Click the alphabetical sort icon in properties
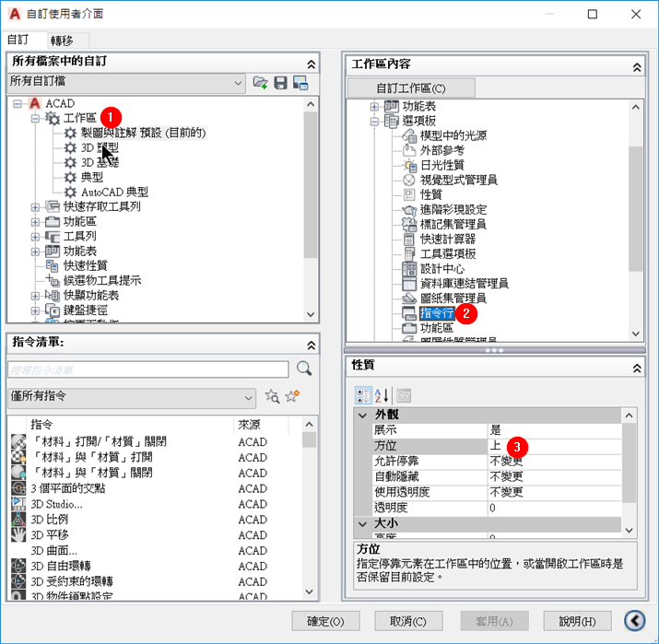The height and width of the screenshot is (644, 659). tap(382, 395)
